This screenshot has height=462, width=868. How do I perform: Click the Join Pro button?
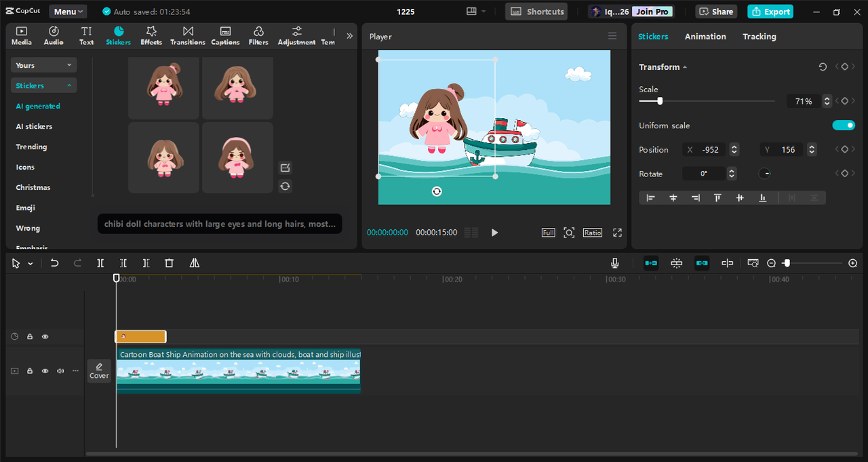tap(653, 12)
